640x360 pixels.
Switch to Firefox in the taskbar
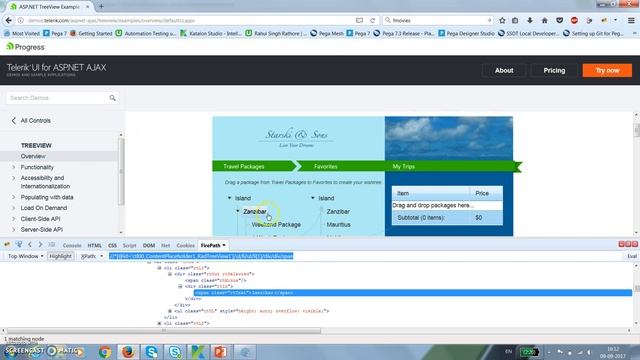(128, 352)
